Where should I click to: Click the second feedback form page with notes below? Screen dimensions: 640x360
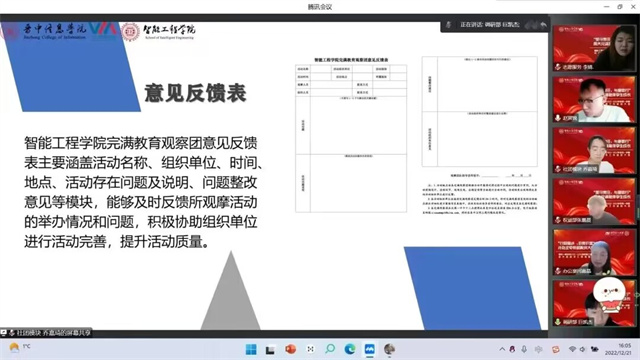point(480,136)
